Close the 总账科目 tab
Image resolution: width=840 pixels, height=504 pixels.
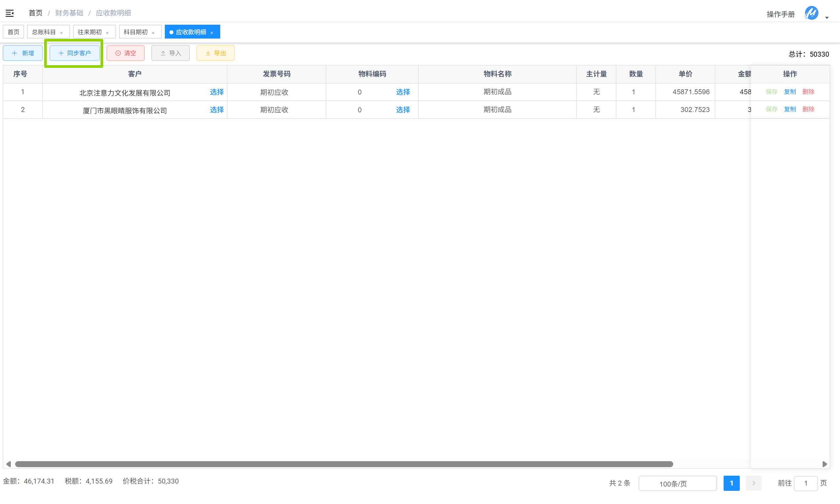[62, 33]
